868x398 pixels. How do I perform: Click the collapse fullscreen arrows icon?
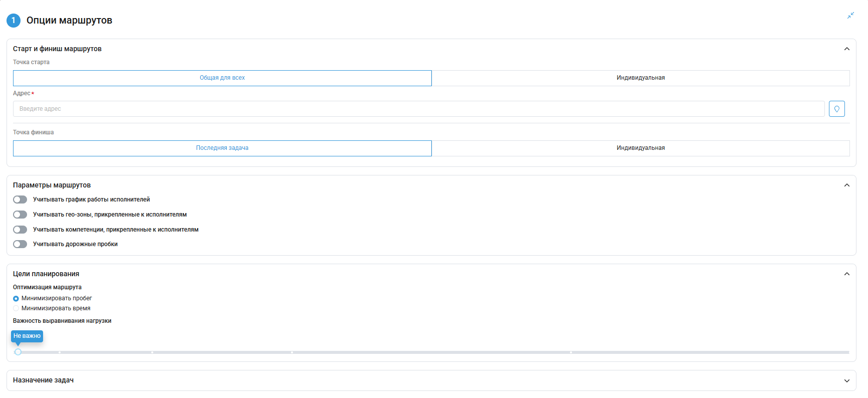click(850, 16)
